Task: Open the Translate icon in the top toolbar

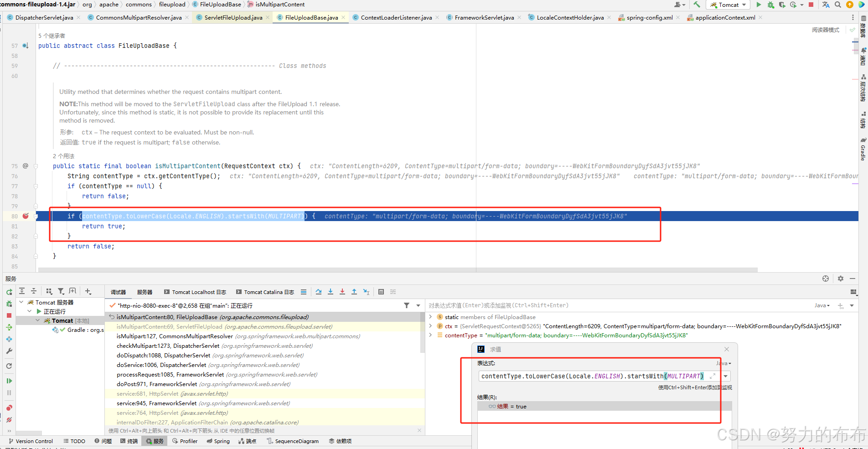Action: pyautogui.click(x=826, y=5)
